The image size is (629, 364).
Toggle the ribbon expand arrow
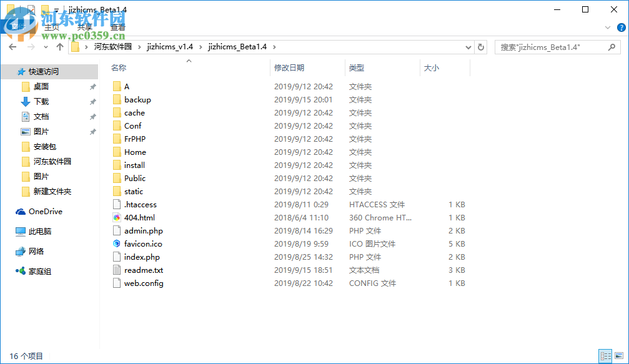click(x=607, y=27)
